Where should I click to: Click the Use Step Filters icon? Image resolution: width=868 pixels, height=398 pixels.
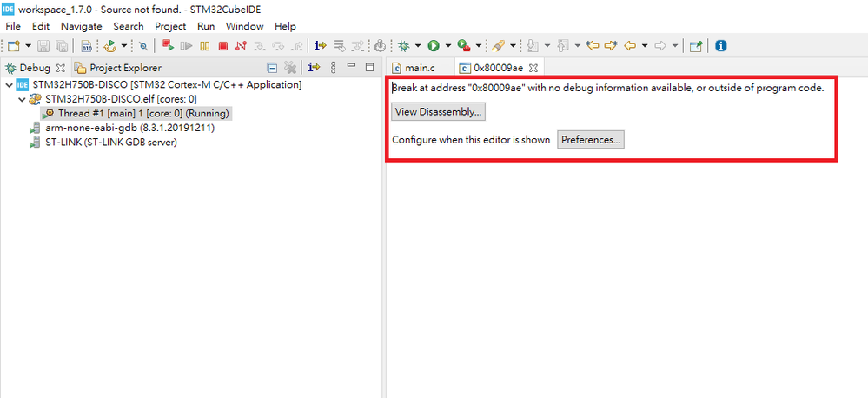[x=358, y=46]
